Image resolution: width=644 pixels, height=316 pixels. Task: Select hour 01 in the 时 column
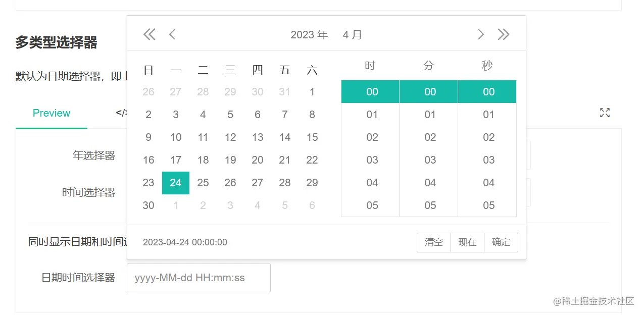tap(370, 115)
